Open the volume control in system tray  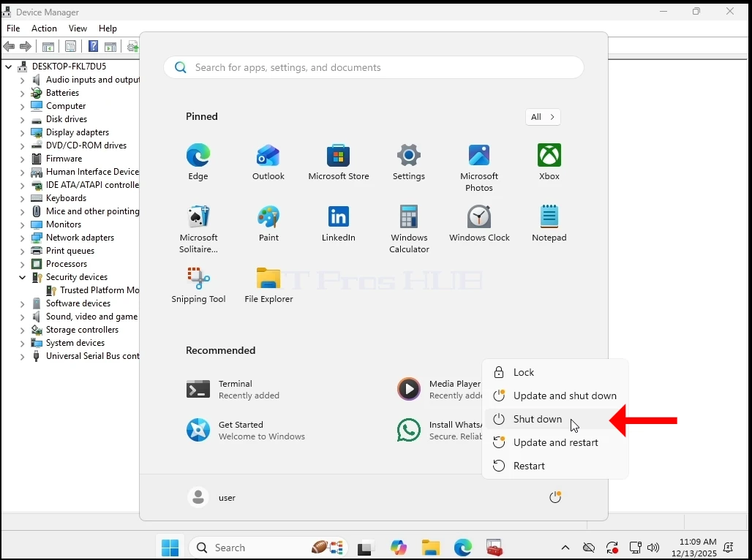(653, 548)
